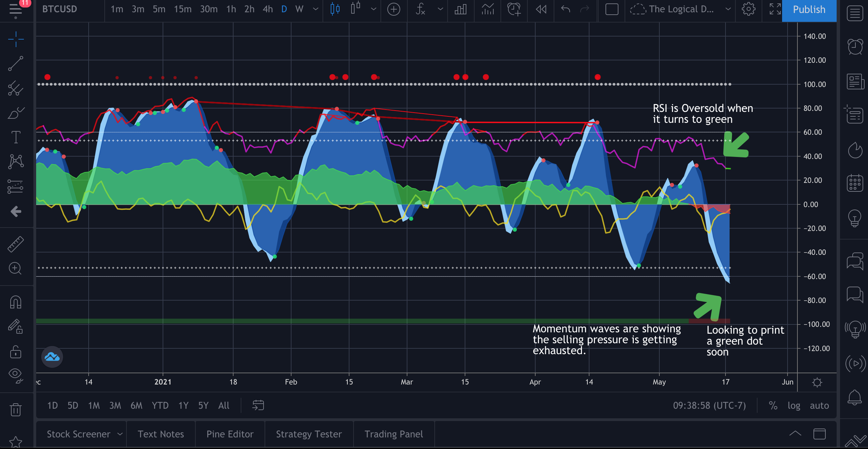The width and height of the screenshot is (868, 449).
Task: Open the financials bar chart icon
Action: coord(461,9)
